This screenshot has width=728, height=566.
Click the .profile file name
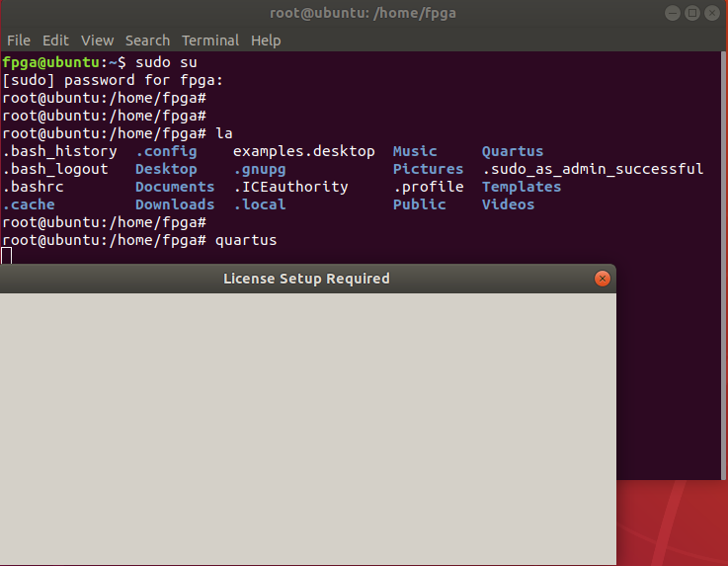coord(428,187)
